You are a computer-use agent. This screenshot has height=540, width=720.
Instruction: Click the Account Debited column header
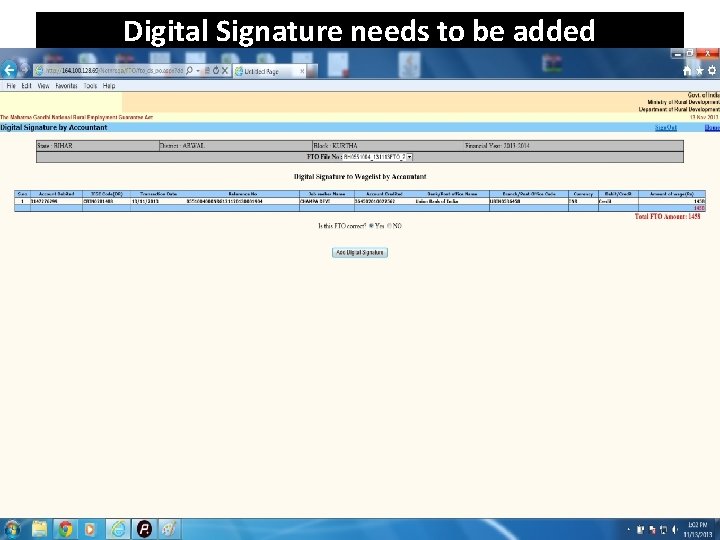click(x=56, y=194)
